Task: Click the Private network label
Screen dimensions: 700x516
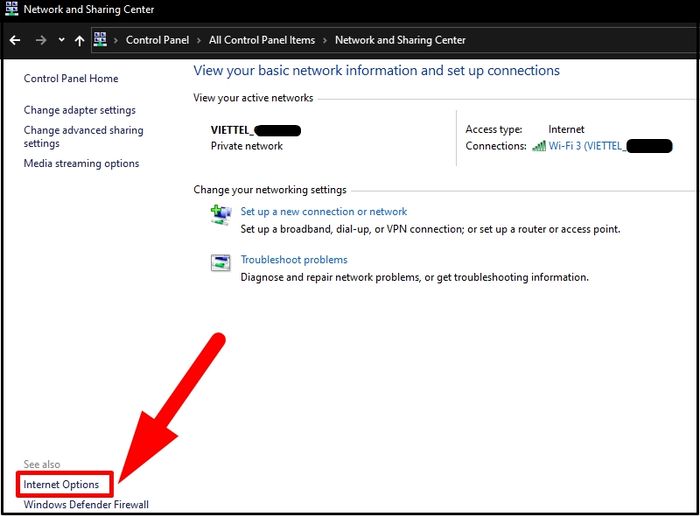Action: tap(247, 146)
